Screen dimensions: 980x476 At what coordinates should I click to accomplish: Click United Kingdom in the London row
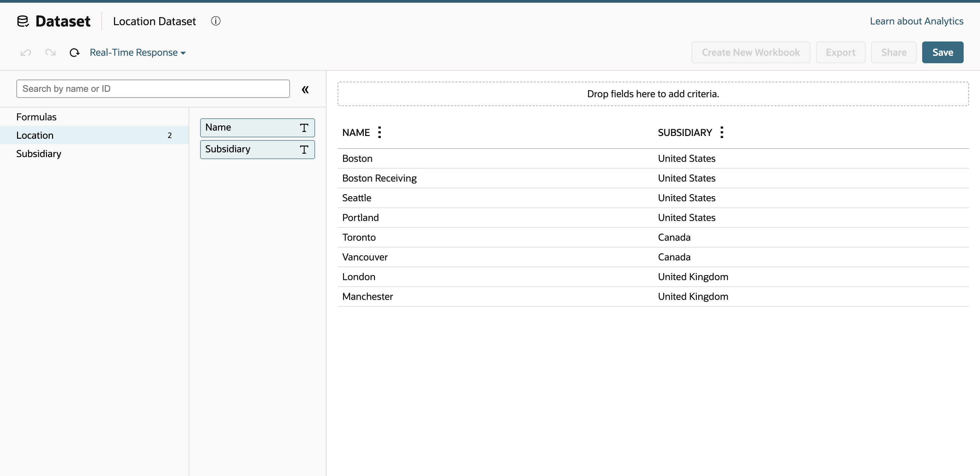(x=693, y=277)
